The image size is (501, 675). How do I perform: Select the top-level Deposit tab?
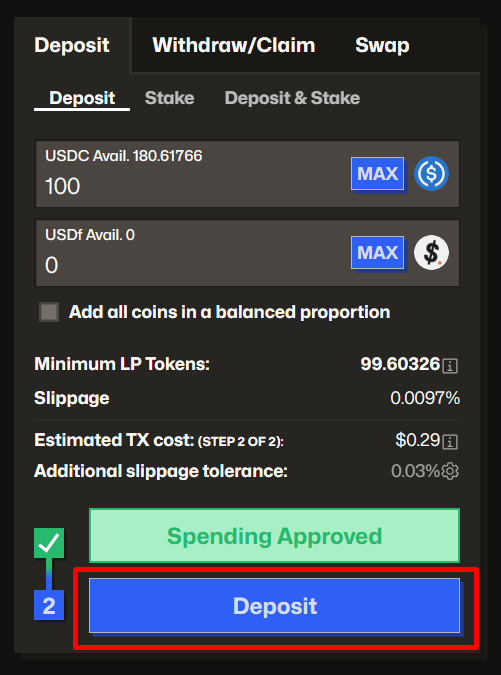72,45
